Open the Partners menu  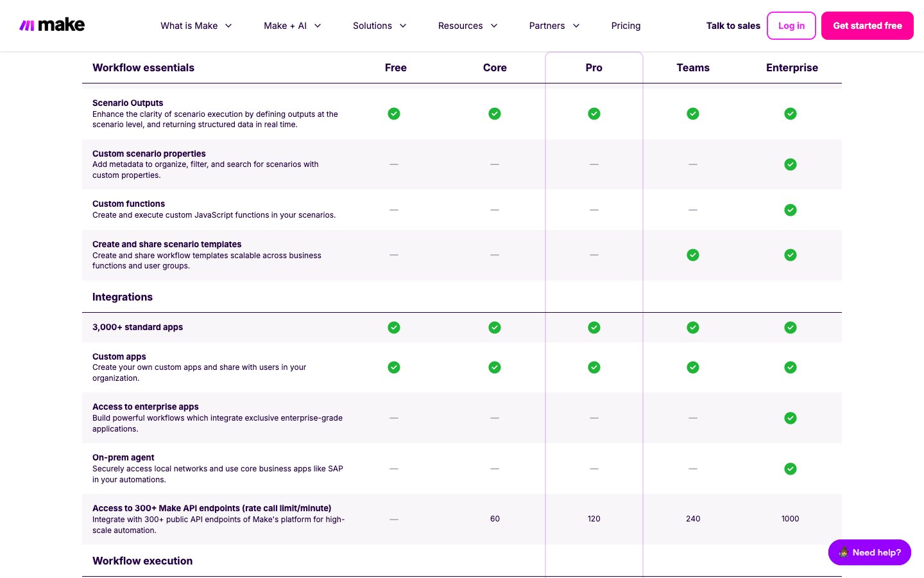tap(554, 26)
